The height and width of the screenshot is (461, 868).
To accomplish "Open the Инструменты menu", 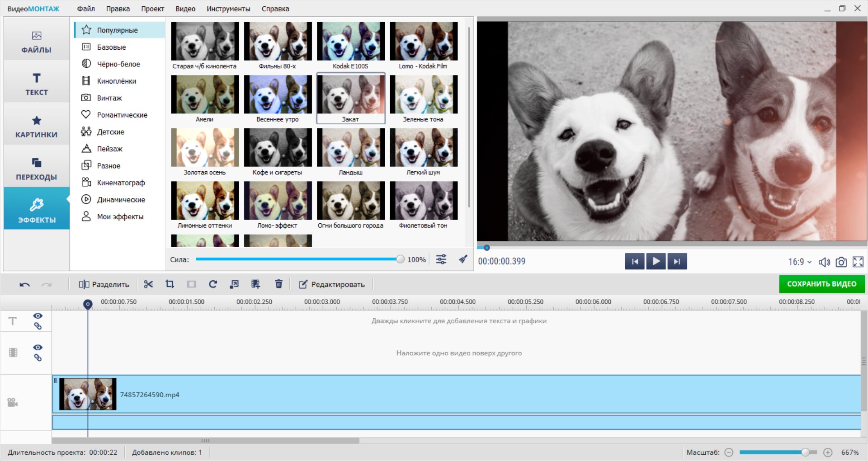I will pos(228,9).
